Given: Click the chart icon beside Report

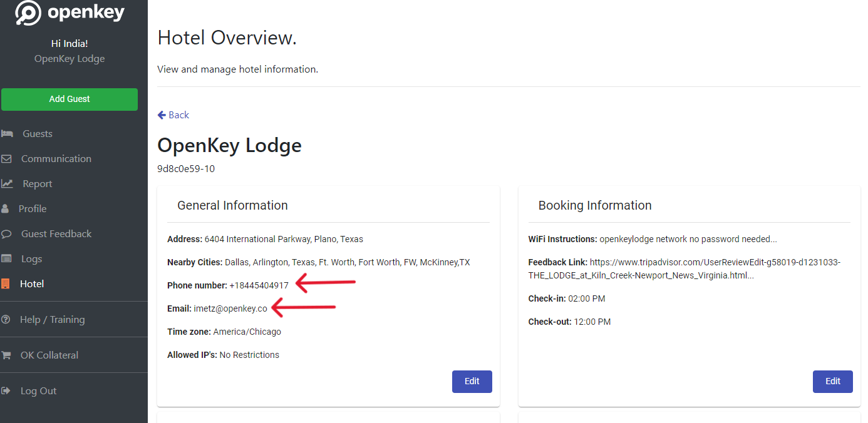Looking at the screenshot, I should tap(7, 184).
